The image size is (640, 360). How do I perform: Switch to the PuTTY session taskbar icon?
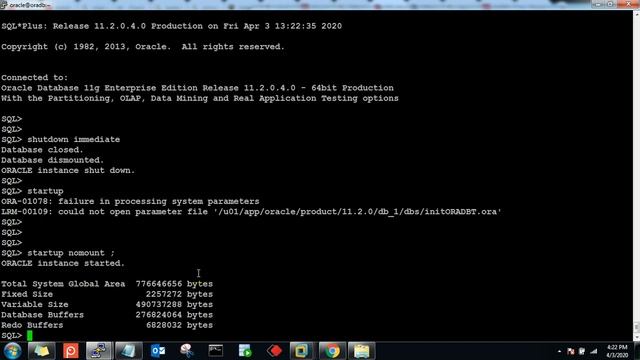pyautogui.click(x=99, y=351)
